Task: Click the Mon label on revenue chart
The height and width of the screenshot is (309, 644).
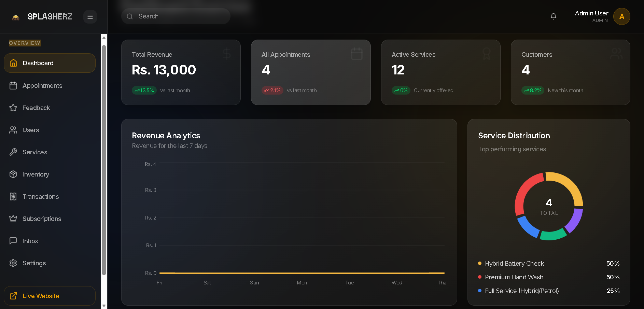Action: [x=302, y=283]
